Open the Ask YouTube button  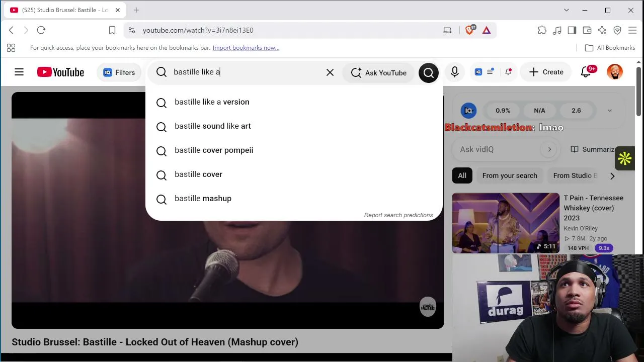(379, 72)
